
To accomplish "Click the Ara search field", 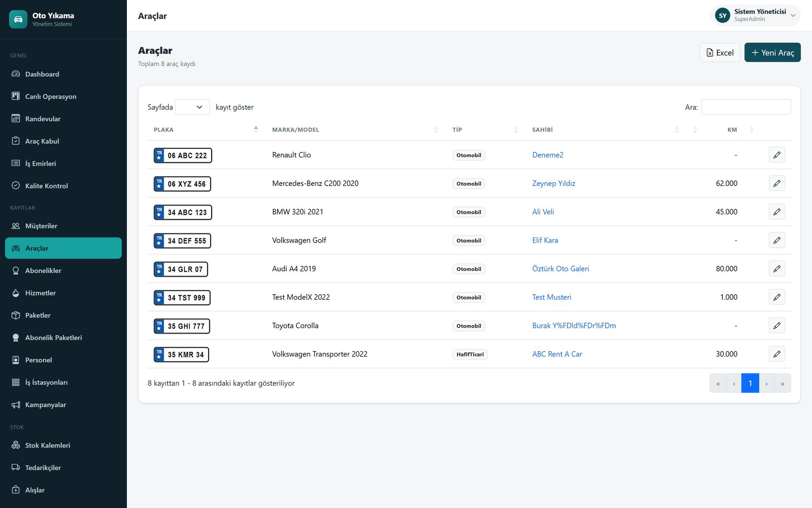I will pos(746,107).
